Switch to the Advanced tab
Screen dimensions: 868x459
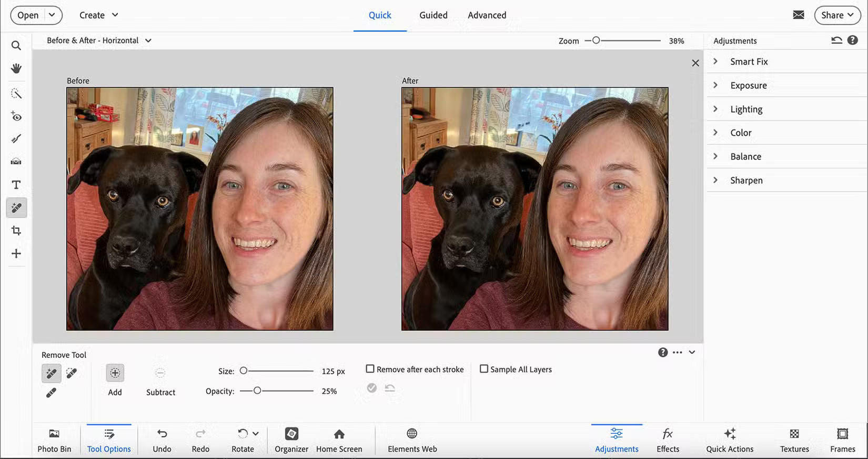click(487, 15)
